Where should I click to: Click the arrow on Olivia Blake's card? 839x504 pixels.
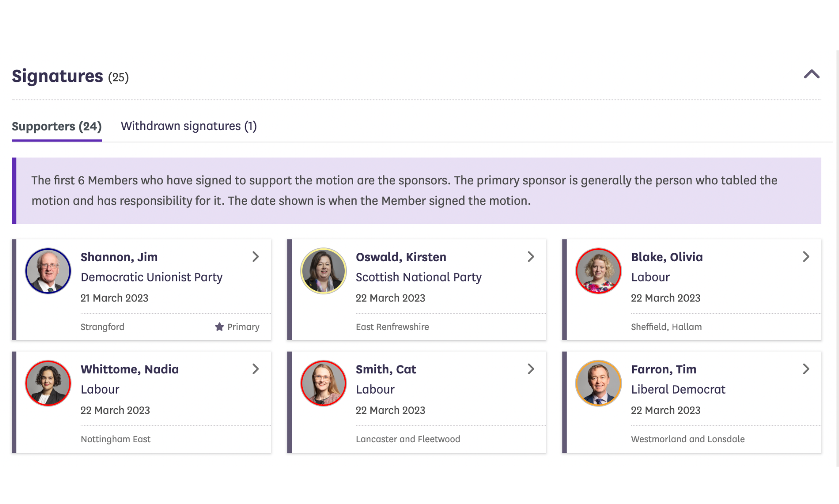(806, 257)
